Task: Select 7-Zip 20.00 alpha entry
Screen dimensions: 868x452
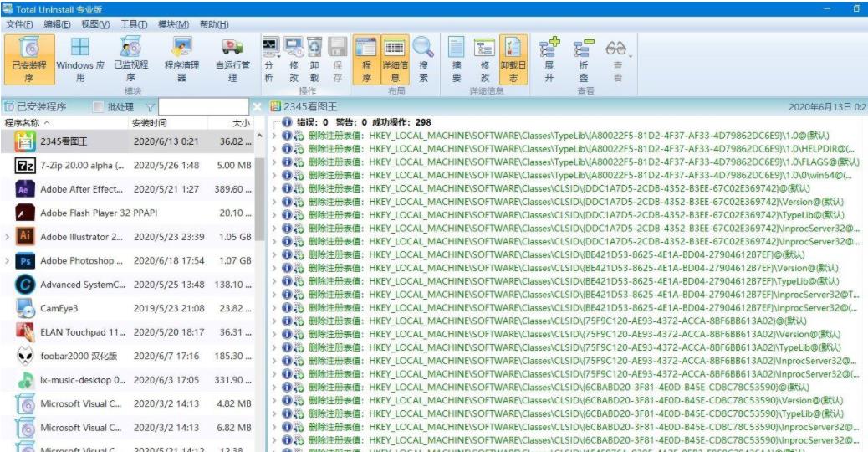Action: (128, 166)
